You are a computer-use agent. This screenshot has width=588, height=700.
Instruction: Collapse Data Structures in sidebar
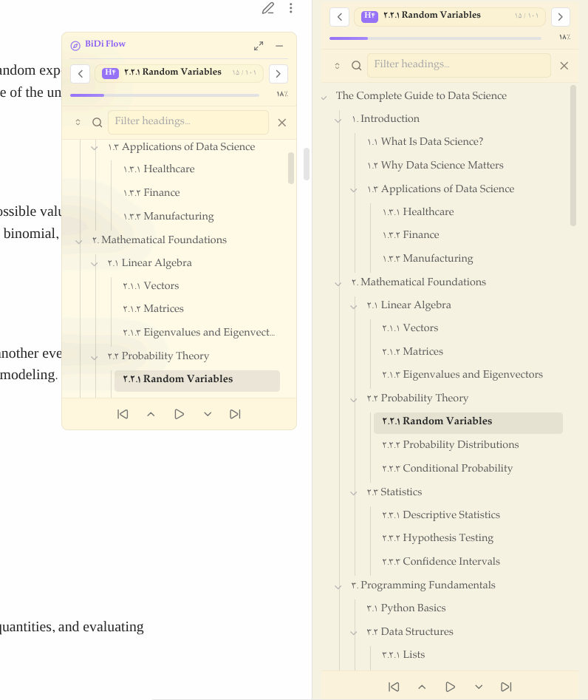coord(354,633)
